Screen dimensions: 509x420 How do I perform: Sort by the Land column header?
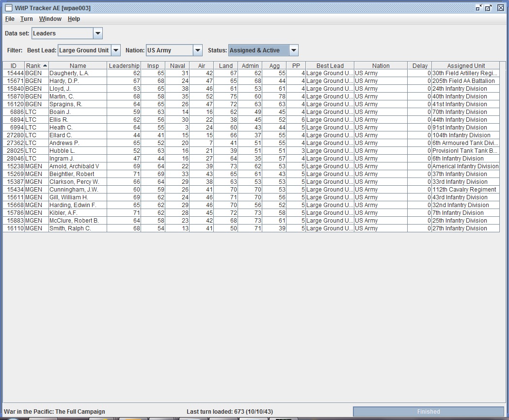pyautogui.click(x=225, y=65)
